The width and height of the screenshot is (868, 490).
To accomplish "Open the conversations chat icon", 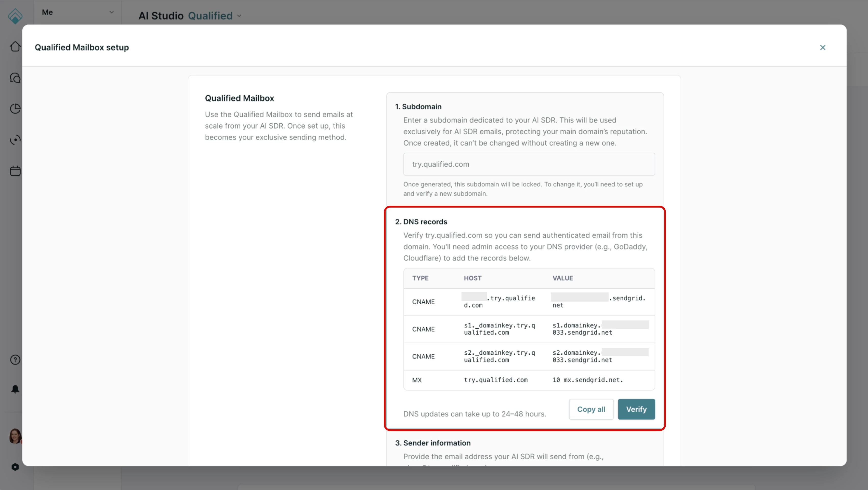I will [15, 78].
